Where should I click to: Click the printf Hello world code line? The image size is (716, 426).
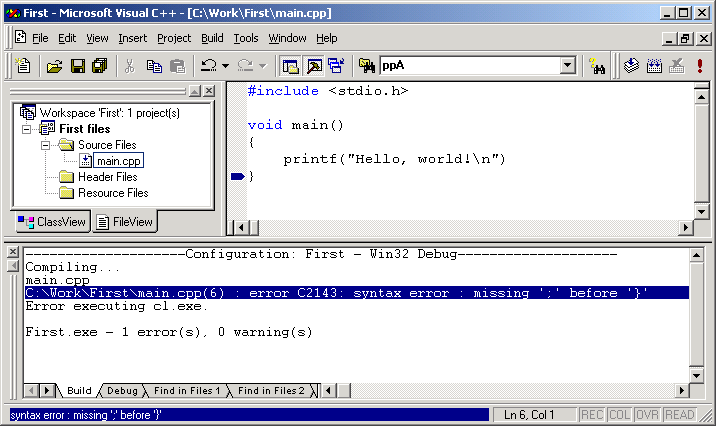click(x=394, y=159)
